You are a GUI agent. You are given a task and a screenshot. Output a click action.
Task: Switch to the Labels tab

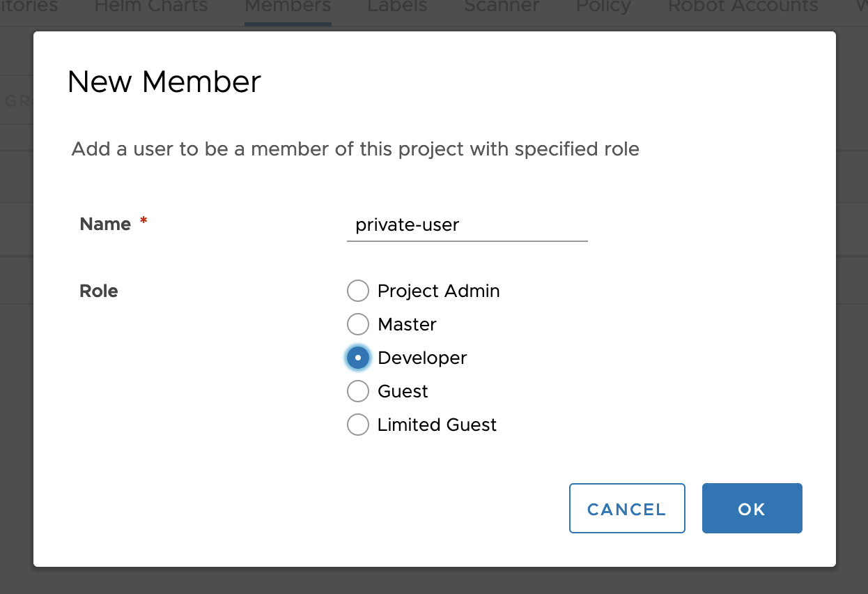(x=396, y=7)
